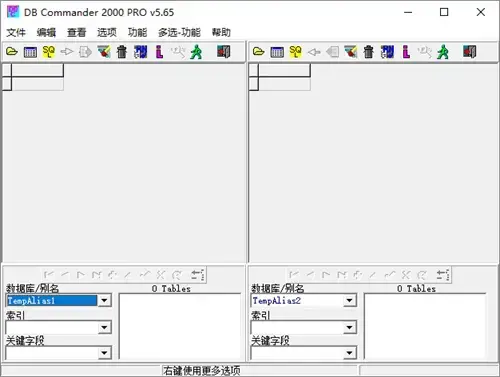500x377 pixels.
Task: Click the right pane '0 Tables' label
Action: click(x=416, y=289)
